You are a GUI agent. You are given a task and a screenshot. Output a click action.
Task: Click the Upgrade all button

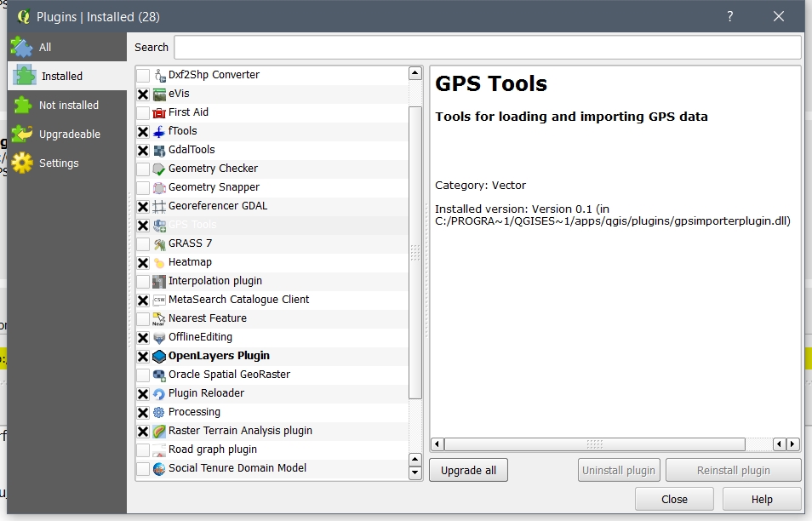coord(468,470)
